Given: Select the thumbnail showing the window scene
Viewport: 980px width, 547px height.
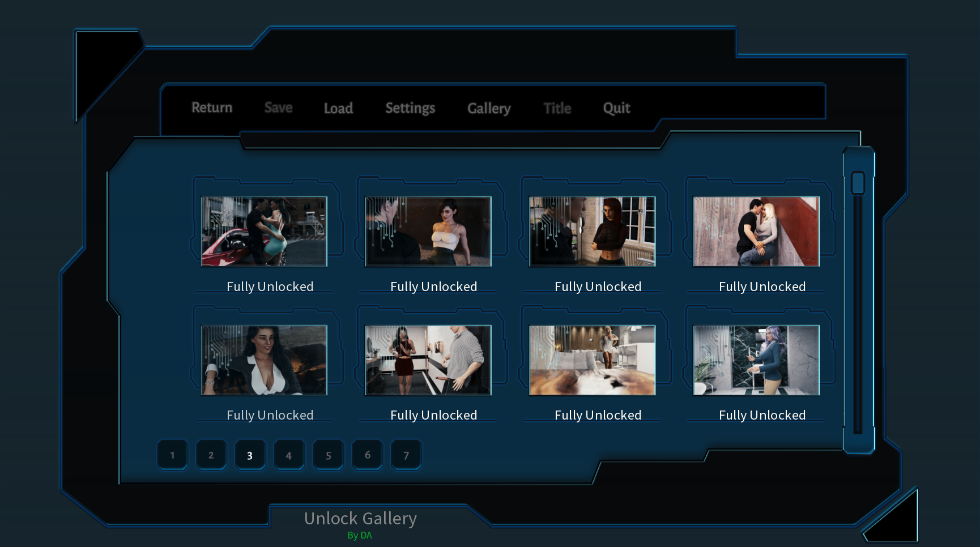Looking at the screenshot, I should [x=592, y=231].
